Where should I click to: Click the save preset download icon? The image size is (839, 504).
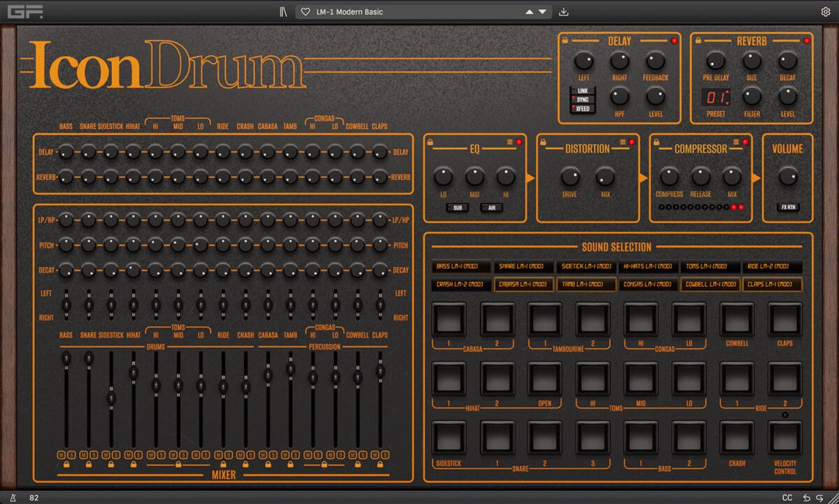point(564,12)
